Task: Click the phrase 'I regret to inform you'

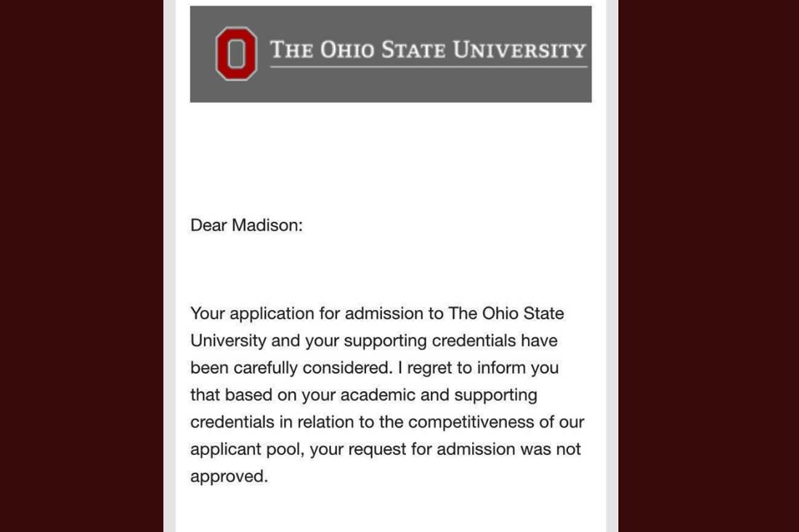Action: point(479,367)
